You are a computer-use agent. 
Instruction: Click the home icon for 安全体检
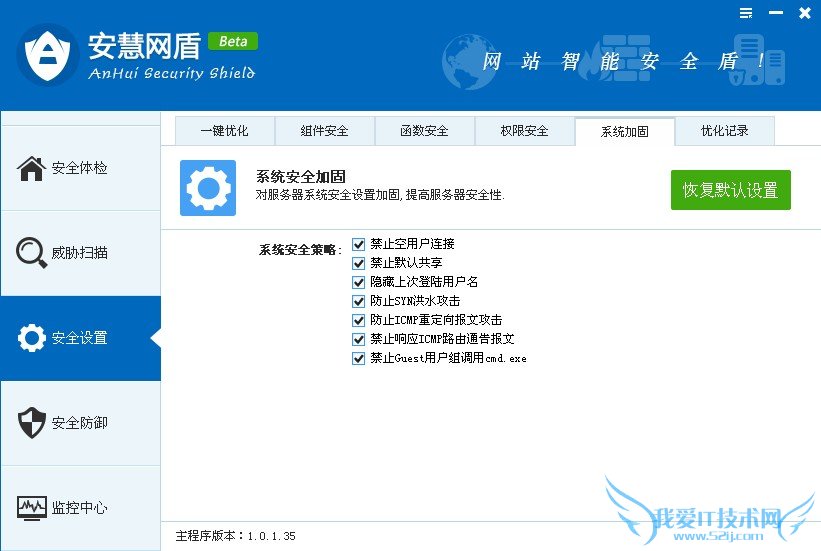[x=31, y=168]
